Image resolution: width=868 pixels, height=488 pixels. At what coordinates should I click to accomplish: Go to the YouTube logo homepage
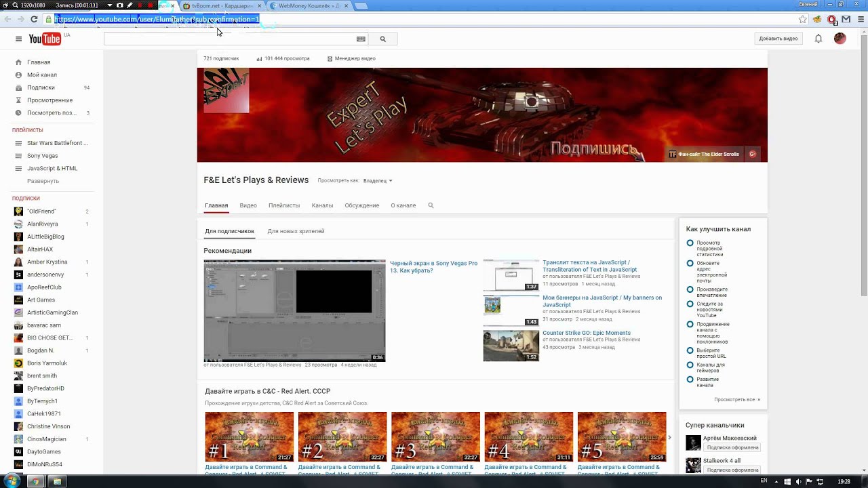pos(45,39)
